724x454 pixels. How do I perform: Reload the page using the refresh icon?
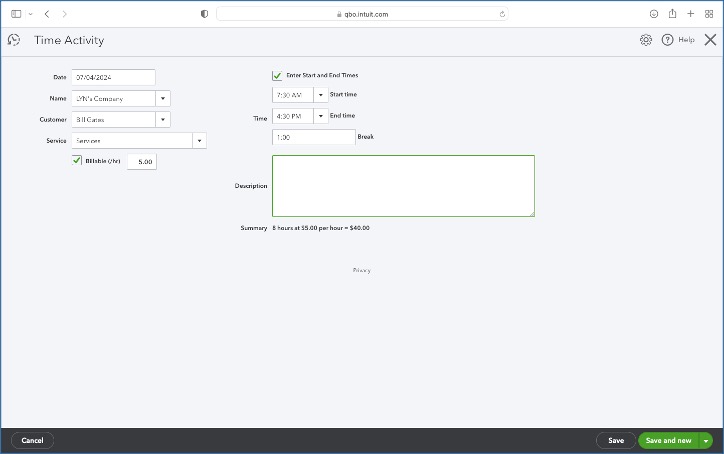click(502, 14)
